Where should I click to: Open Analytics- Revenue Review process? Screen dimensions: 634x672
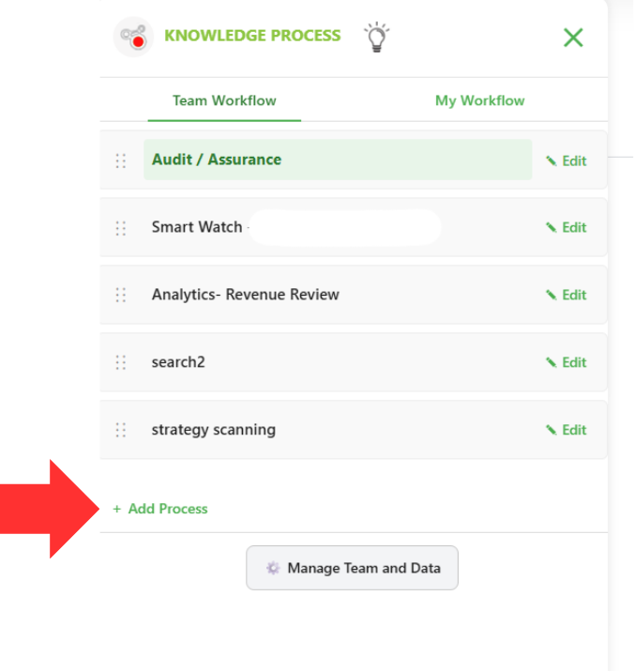coord(246,295)
